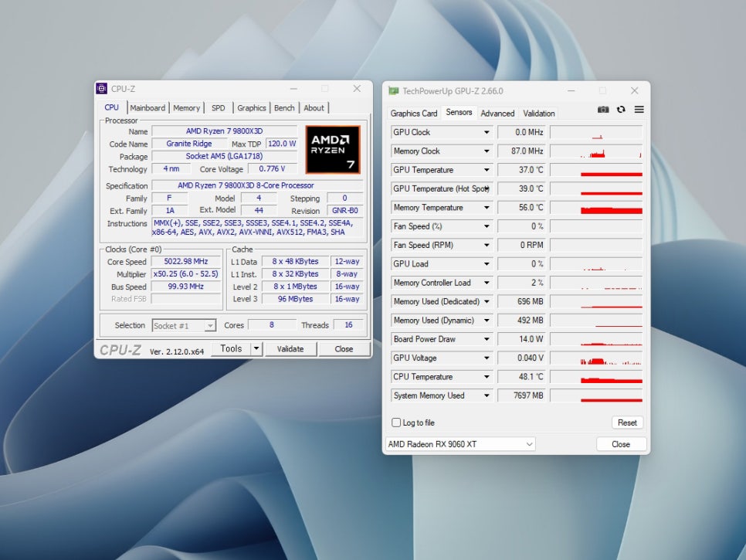Click the Close button in CPU-Z
The image size is (746, 560).
point(344,349)
